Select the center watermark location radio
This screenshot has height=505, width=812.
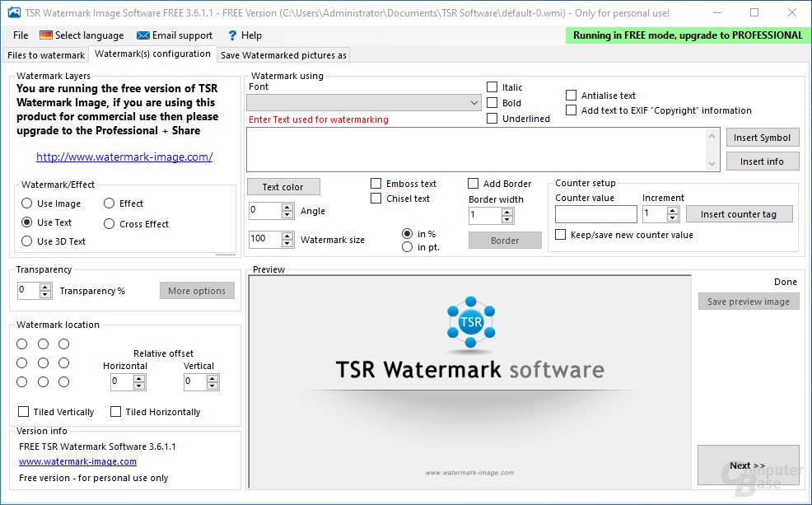pos(43,362)
